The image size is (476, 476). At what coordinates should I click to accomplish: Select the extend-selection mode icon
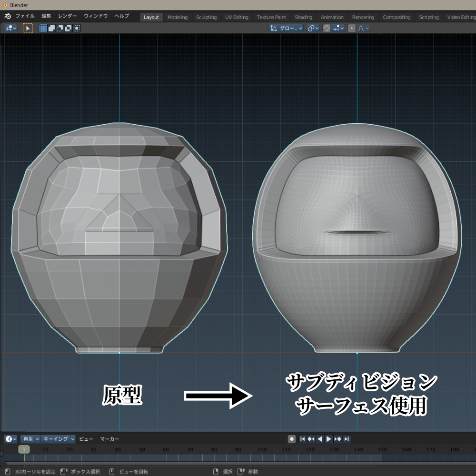[x=51, y=28]
